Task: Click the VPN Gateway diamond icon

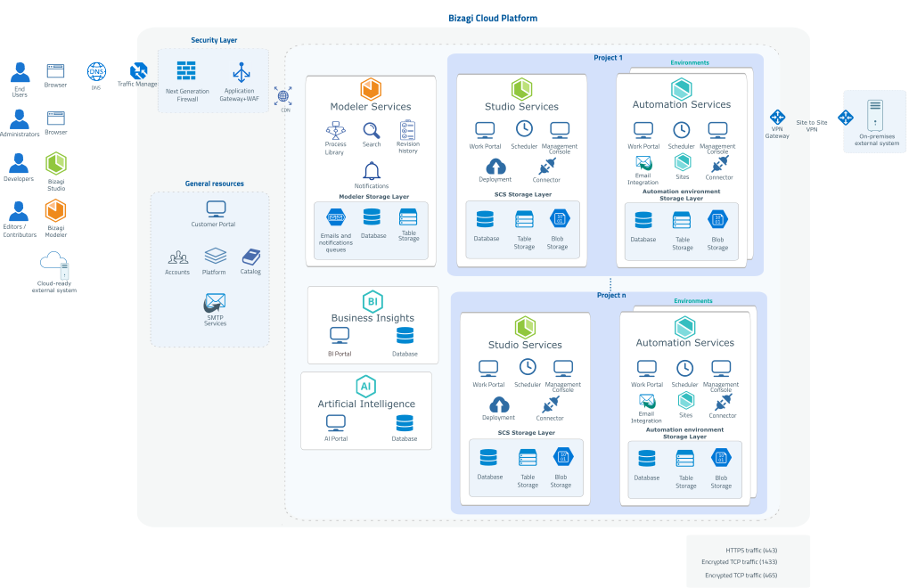Action: pos(777,117)
